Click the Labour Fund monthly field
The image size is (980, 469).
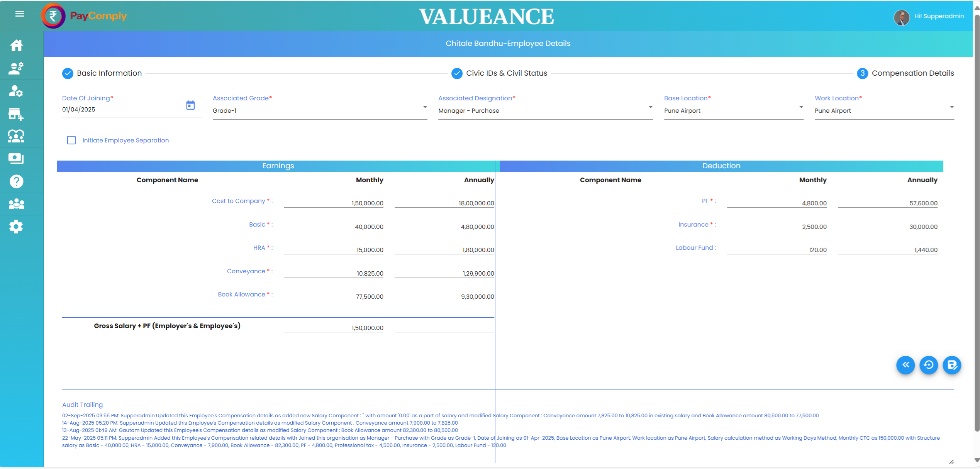coord(777,250)
